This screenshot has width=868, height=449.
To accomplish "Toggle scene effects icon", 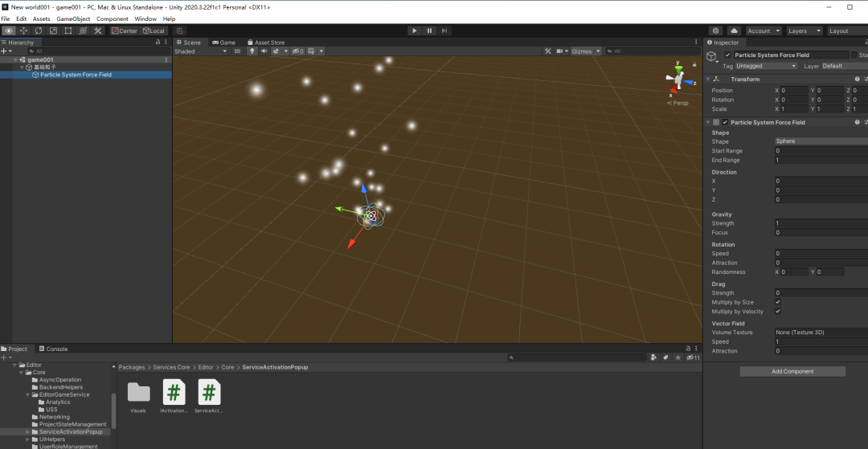I will (276, 51).
